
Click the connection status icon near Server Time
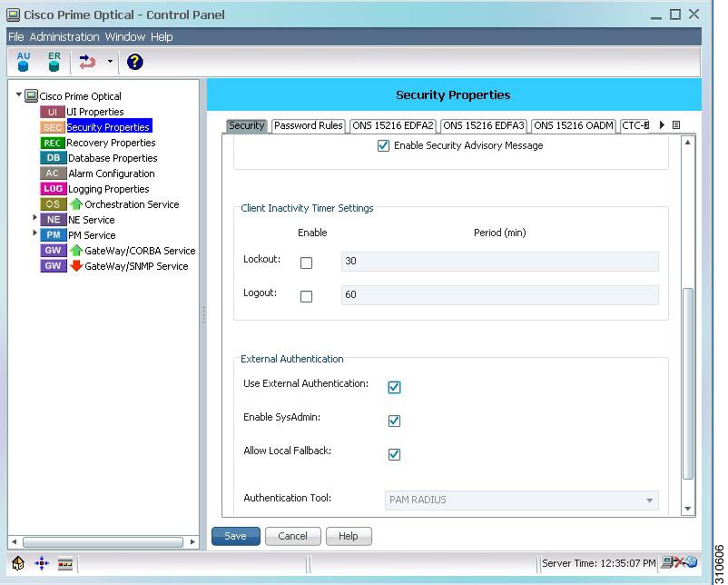(678, 562)
